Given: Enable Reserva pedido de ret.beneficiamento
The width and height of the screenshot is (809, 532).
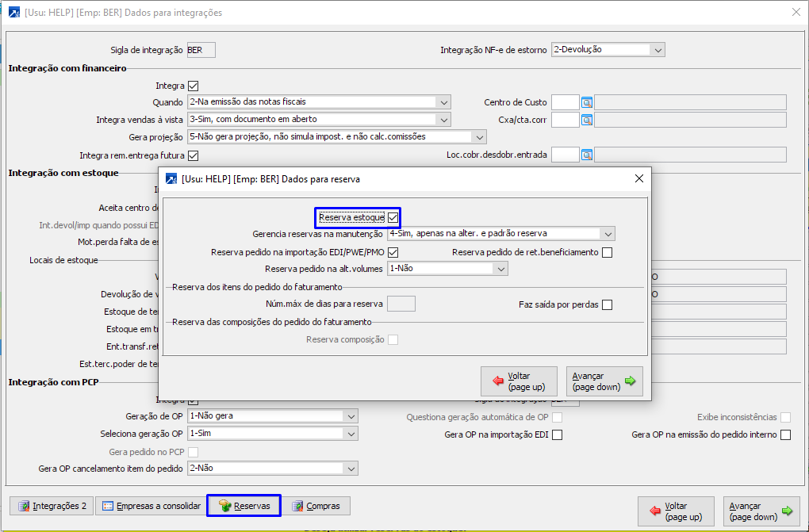Looking at the screenshot, I should [608, 252].
